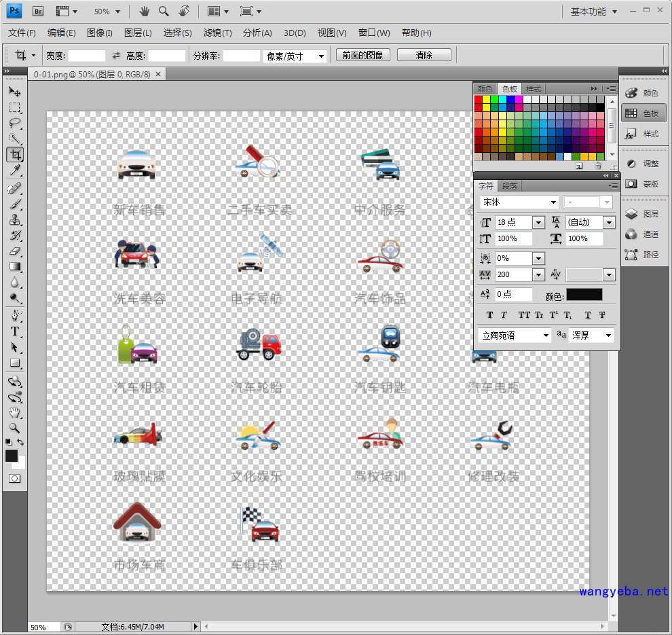Click the 宽度 input field
672x635 pixels.
click(87, 56)
